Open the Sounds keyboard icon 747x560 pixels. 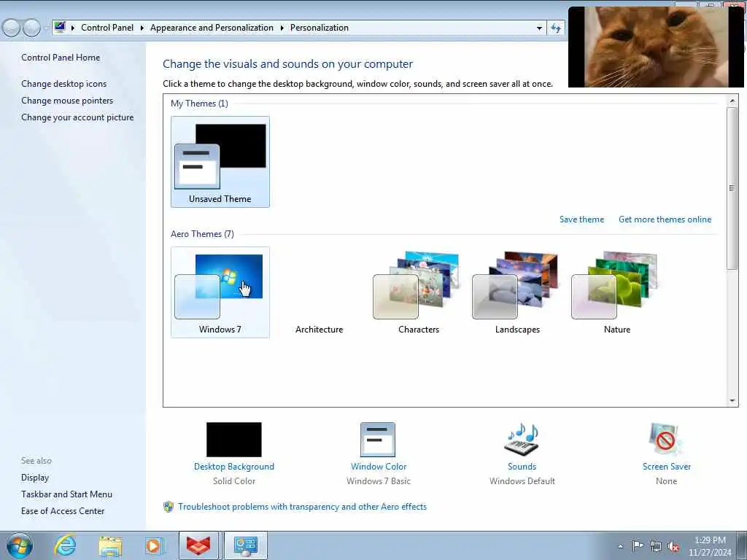point(522,440)
